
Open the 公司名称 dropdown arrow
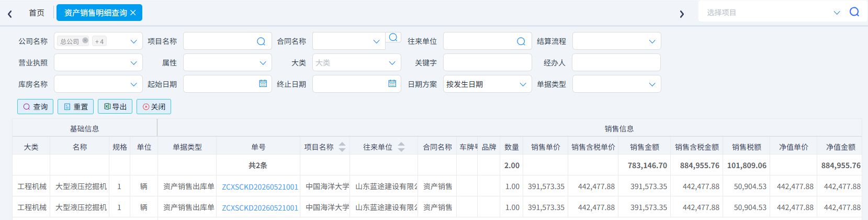point(133,41)
